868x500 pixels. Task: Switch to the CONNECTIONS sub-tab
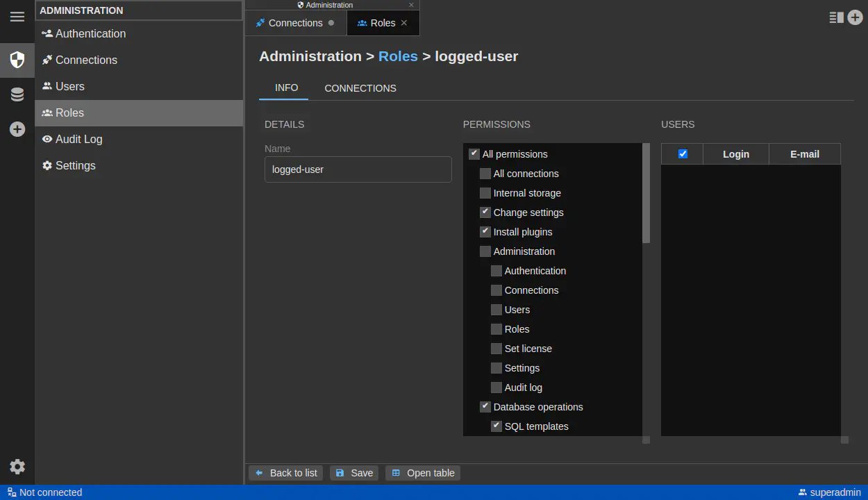[x=360, y=88]
